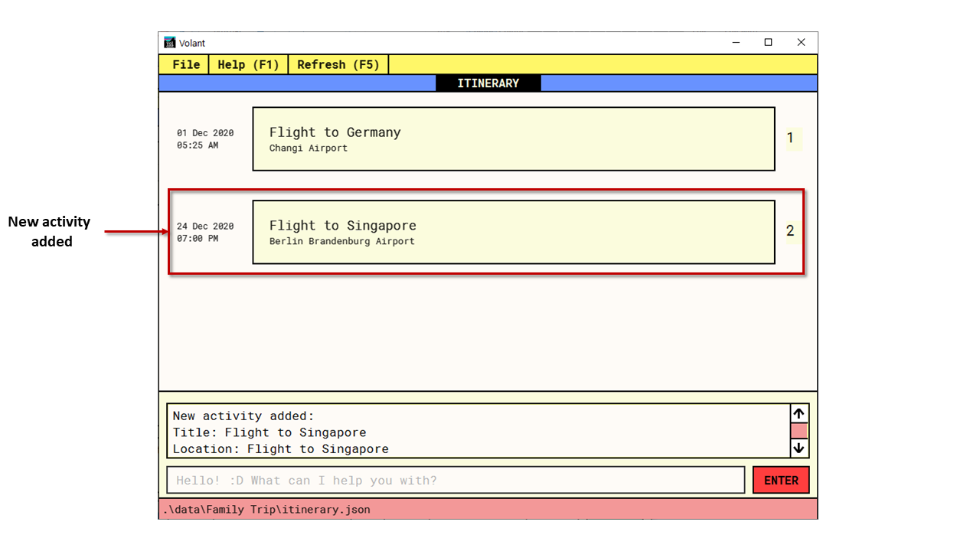Image resolution: width=980 pixels, height=551 pixels.
Task: Click the Volant app icon in title bar
Action: (170, 43)
